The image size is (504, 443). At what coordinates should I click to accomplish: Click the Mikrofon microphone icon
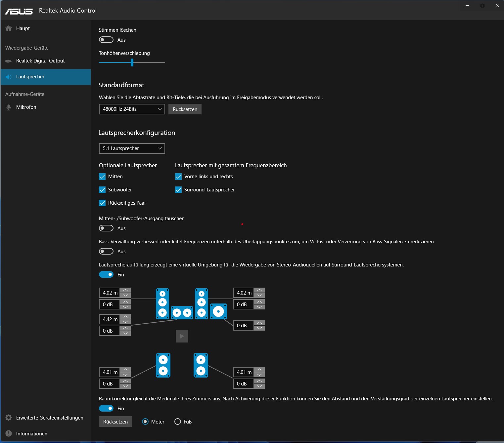(9, 107)
